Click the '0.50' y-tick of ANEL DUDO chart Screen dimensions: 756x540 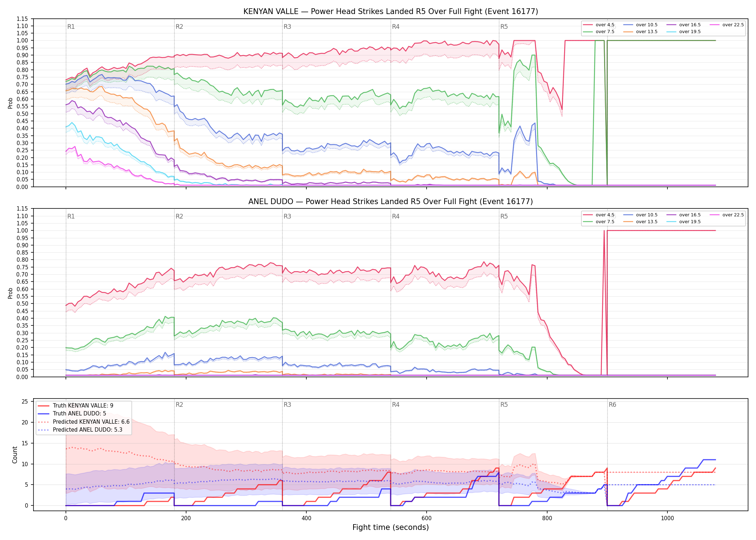22,304
